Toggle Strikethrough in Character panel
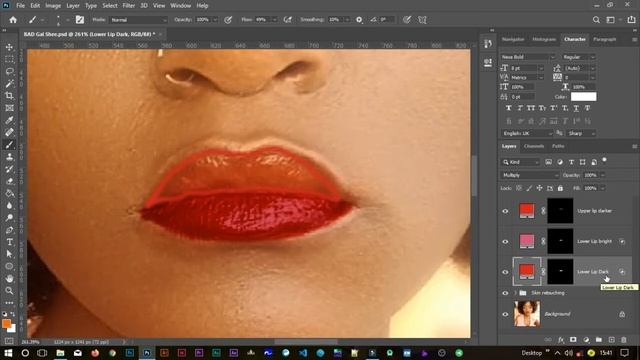Viewport: 640px width, 360px height. [587, 108]
